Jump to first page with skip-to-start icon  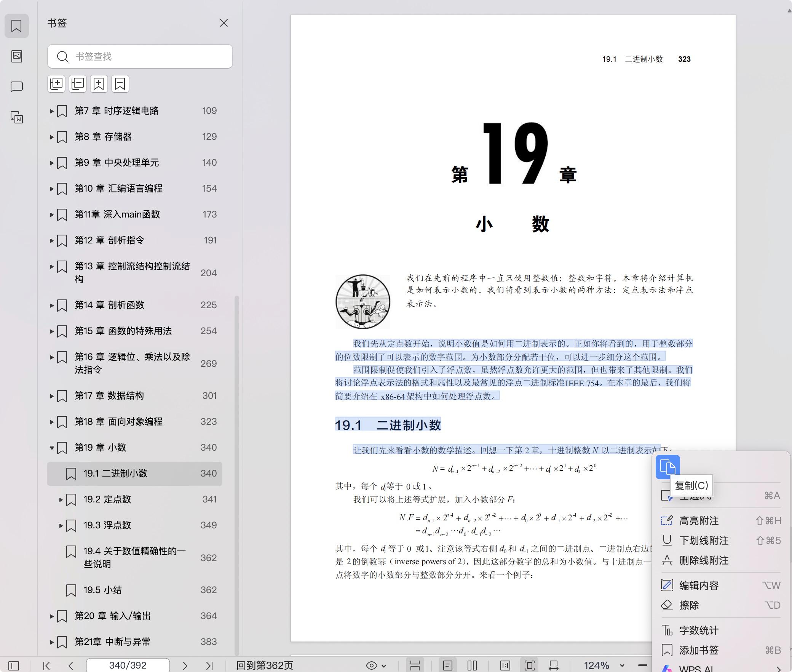pos(46,666)
